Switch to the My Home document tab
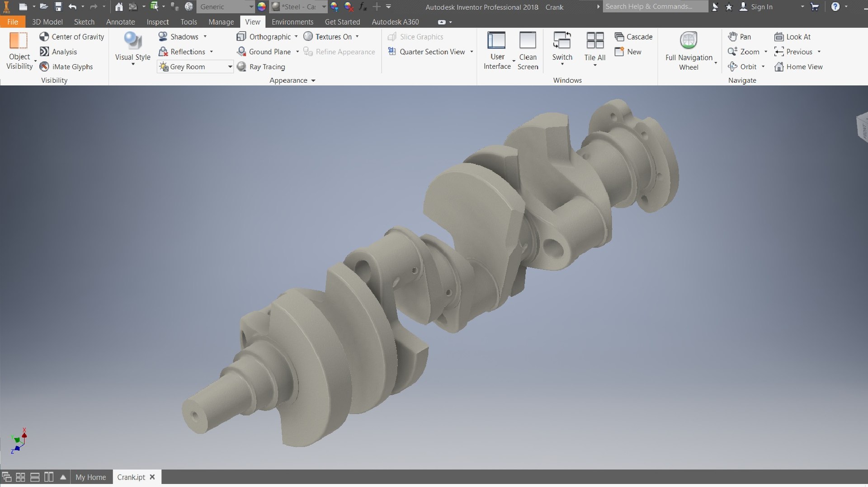This screenshot has height=487, width=868. tap(91, 477)
